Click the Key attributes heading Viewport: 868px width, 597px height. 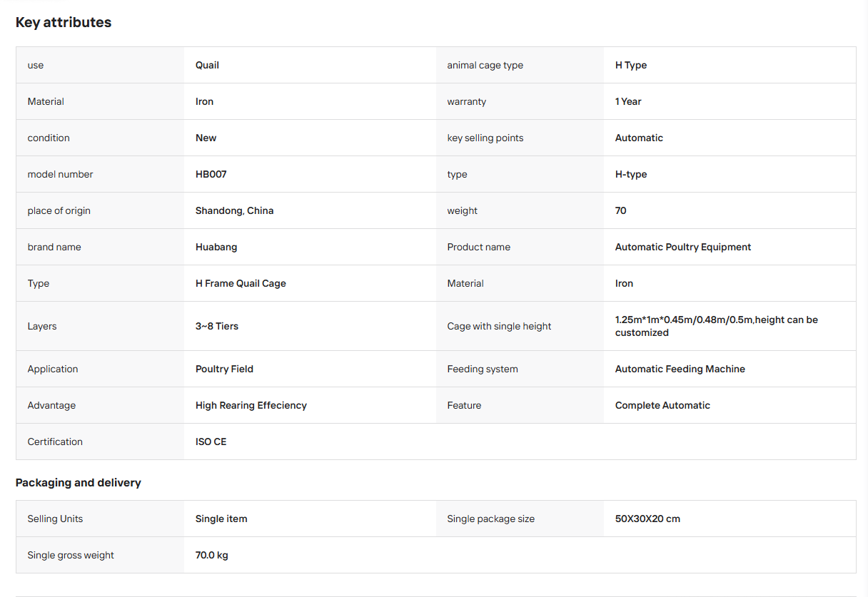tap(64, 22)
